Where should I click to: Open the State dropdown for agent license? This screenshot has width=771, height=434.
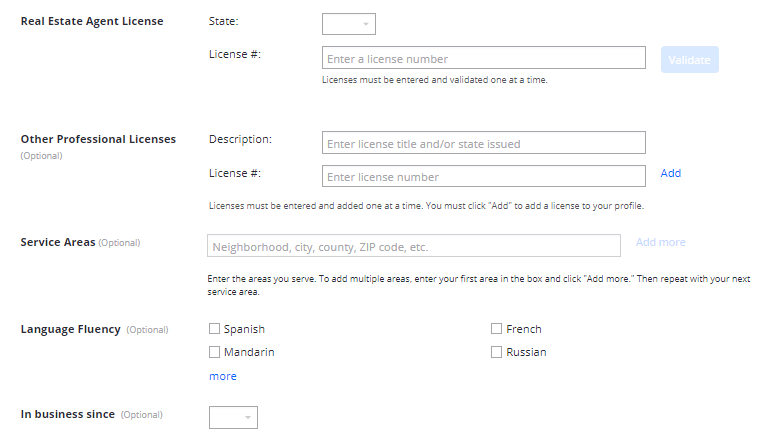tap(349, 24)
